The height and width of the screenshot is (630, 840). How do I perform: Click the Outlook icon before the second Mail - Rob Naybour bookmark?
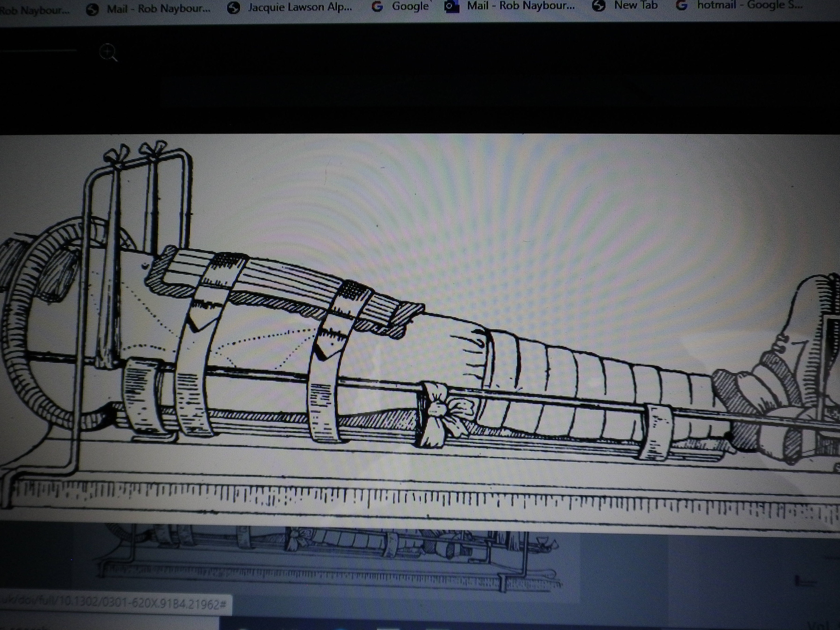point(452,6)
